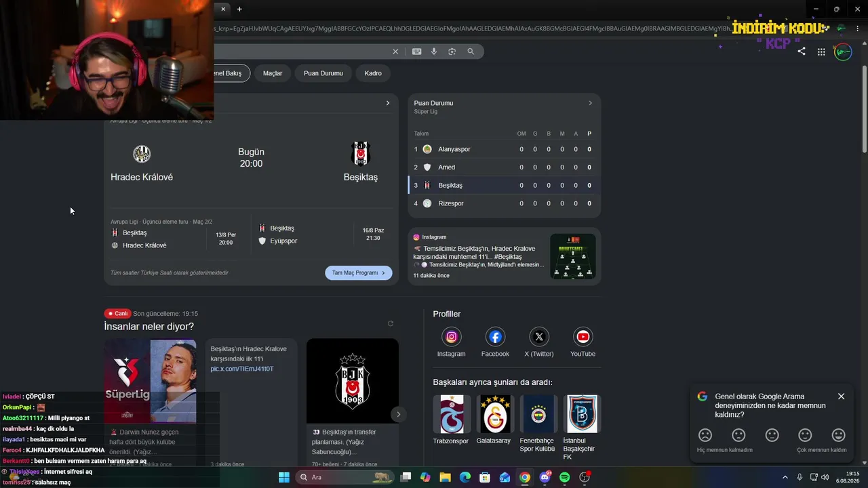Open the Google account avatar menu
Viewport: 868px width, 488px height.
pos(843,52)
